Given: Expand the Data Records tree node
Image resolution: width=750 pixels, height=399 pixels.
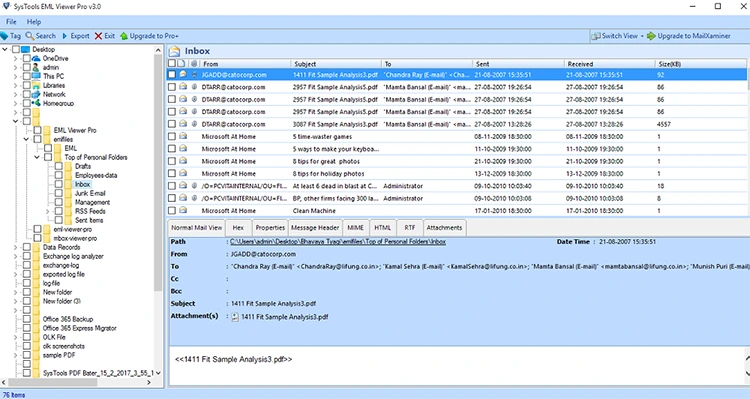Looking at the screenshot, I should (x=15, y=247).
